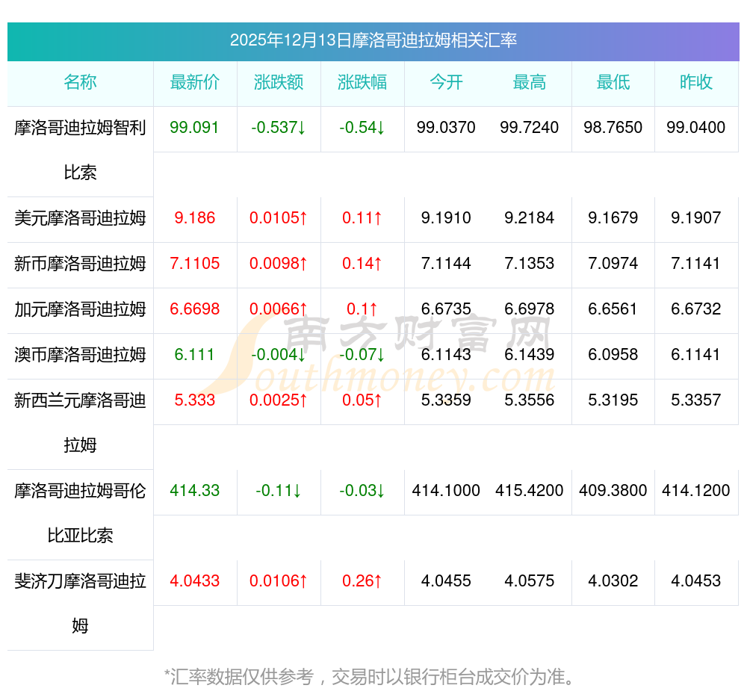Click the 涨跌幅 column header
Viewport: 747px width, 700px height.
pos(362,82)
